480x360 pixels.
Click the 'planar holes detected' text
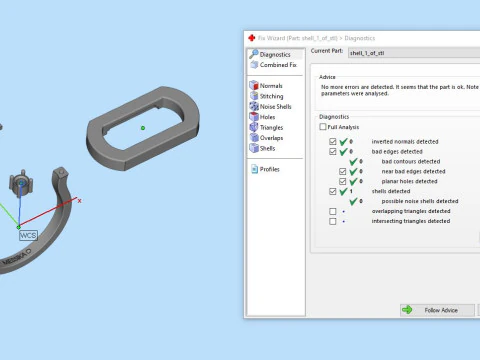[409, 181]
